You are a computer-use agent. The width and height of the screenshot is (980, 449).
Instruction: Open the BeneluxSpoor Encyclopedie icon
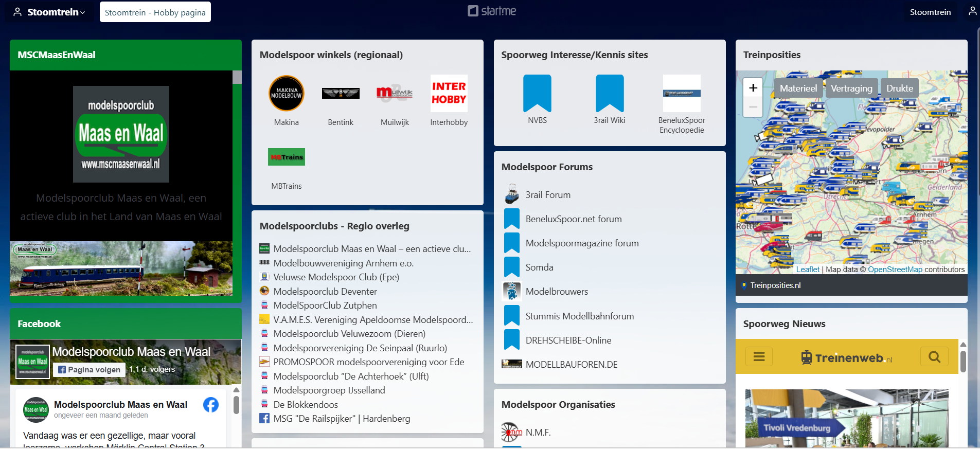point(682,93)
